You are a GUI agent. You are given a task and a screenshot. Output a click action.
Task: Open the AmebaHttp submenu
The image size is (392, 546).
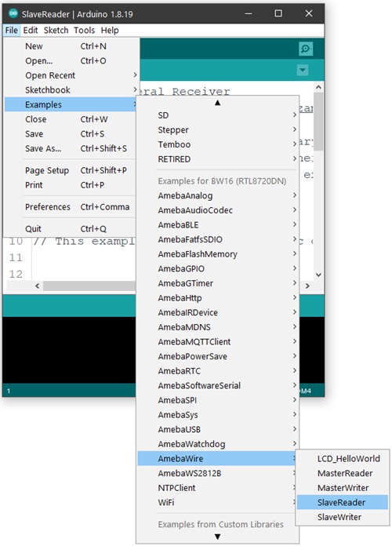pyautogui.click(x=218, y=298)
